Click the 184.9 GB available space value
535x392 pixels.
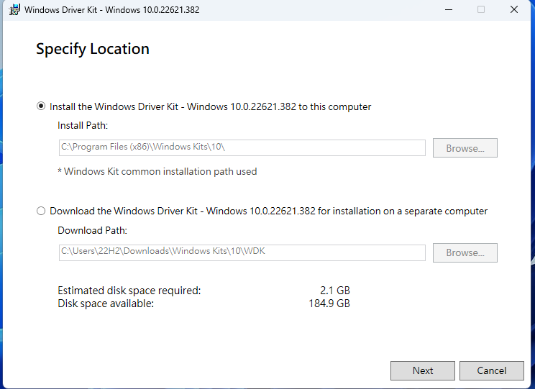click(x=329, y=304)
